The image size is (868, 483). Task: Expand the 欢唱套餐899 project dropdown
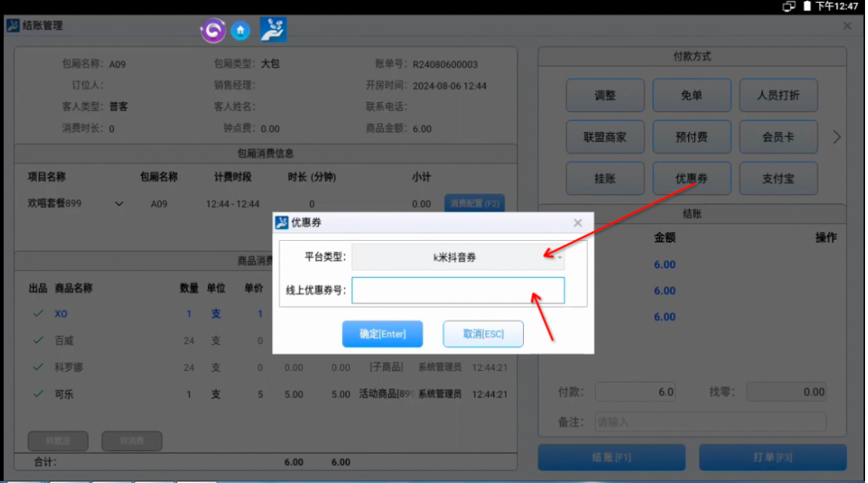[117, 203]
